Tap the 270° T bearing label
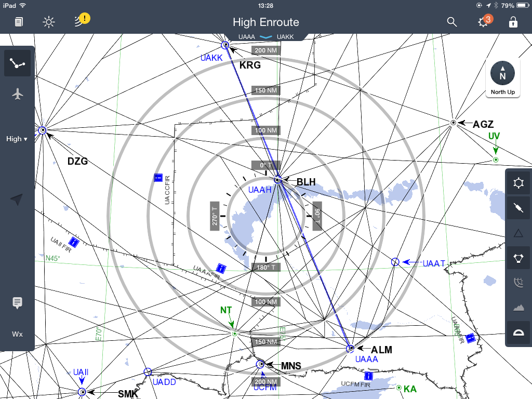This screenshot has width=532, height=399. tap(215, 216)
